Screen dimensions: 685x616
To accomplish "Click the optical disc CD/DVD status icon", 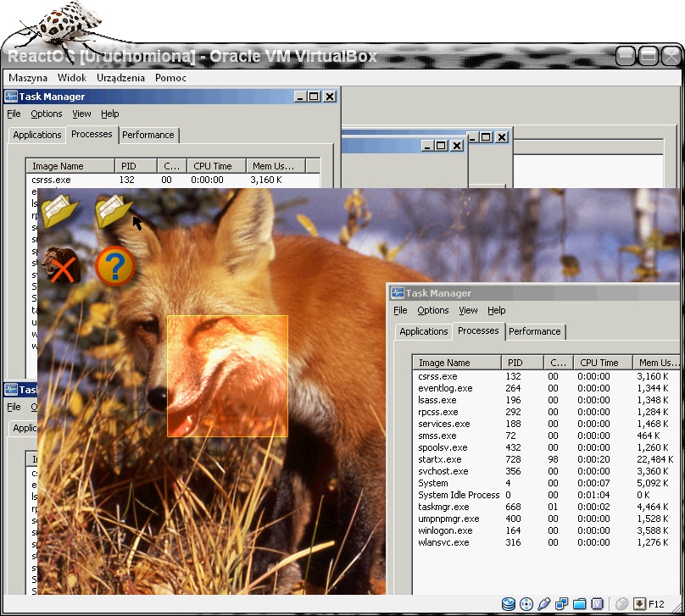I will click(526, 604).
